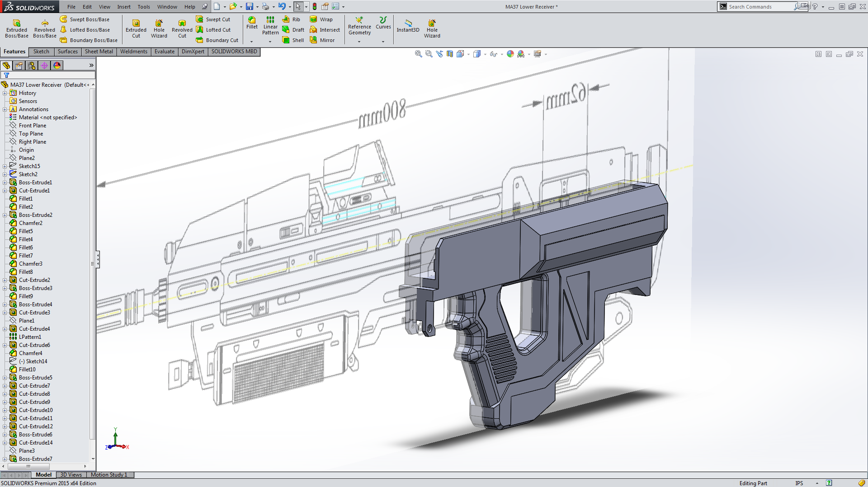The image size is (868, 487).
Task: Select the Wrap tool
Action: [321, 19]
